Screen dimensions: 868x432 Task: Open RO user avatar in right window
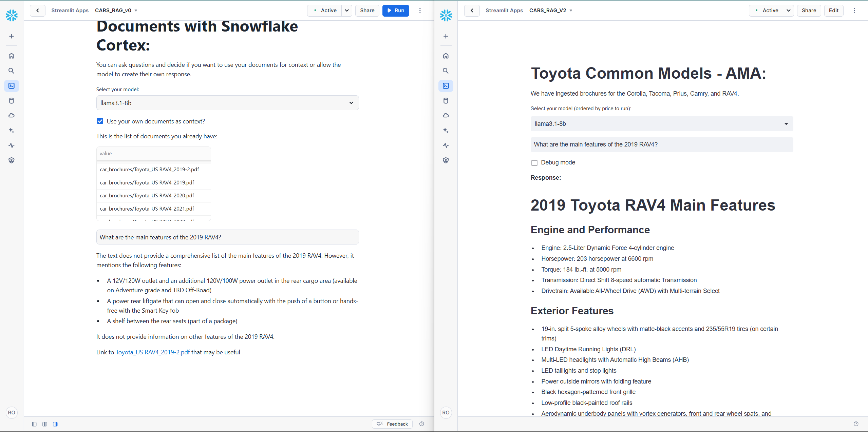click(x=446, y=413)
